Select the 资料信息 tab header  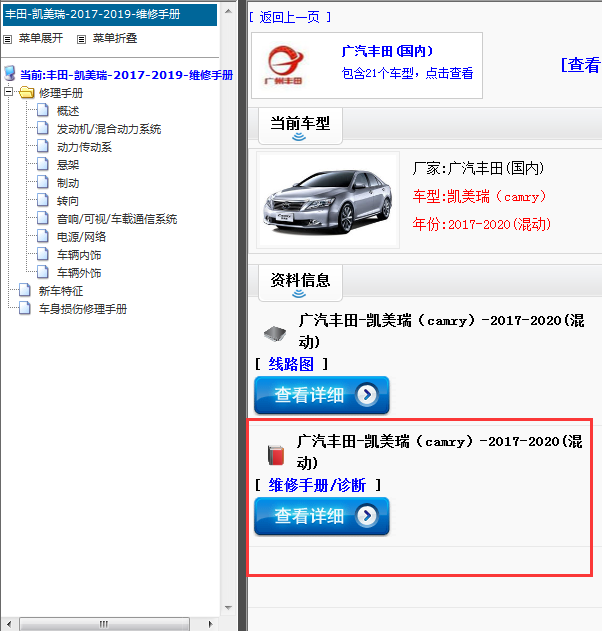point(300,283)
